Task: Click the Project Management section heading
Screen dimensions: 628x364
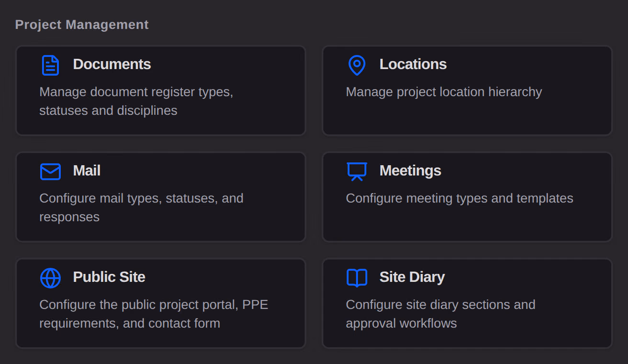Action: 82,24
